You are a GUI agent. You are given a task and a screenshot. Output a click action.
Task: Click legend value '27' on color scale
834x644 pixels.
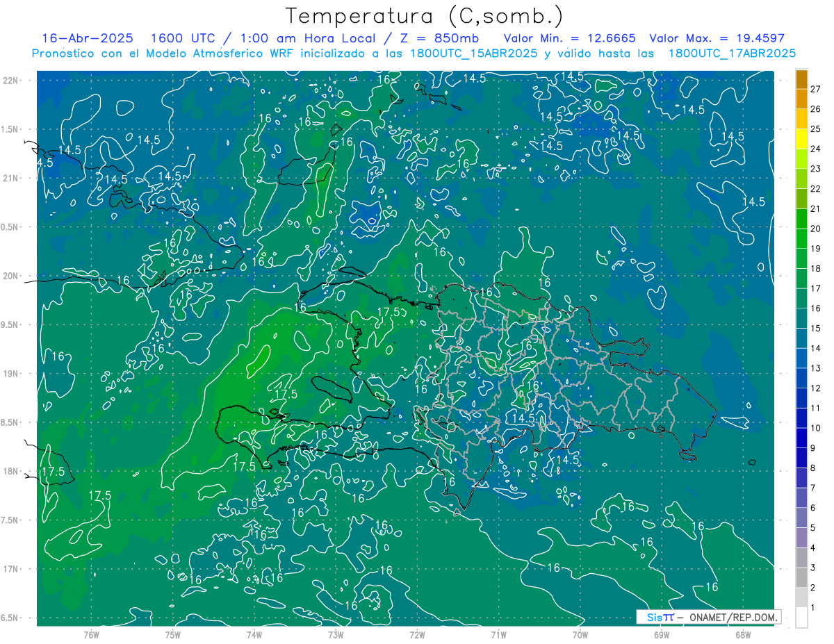pos(815,89)
